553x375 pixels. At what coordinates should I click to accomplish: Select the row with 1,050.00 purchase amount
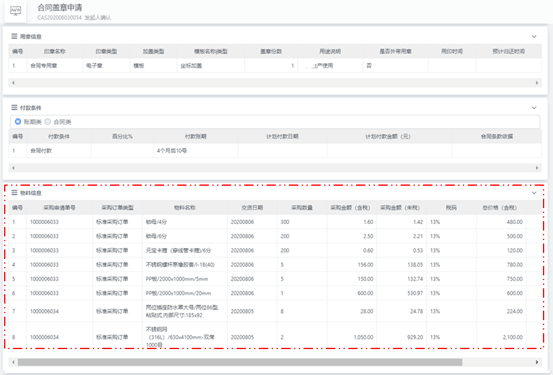coord(275,337)
